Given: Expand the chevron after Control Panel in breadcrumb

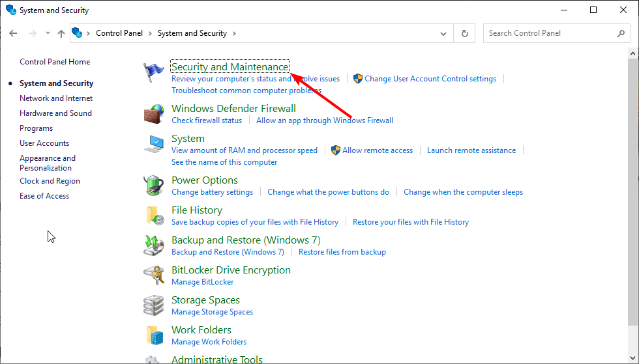Looking at the screenshot, I should click(150, 33).
